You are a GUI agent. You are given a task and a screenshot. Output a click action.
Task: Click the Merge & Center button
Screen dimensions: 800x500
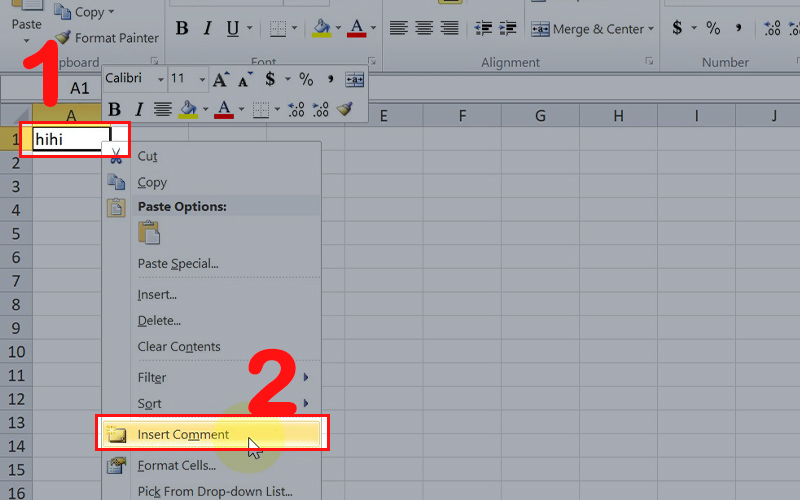tap(587, 29)
